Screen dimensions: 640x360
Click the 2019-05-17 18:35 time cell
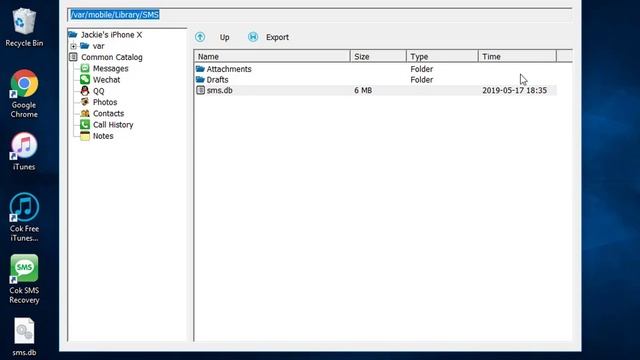(514, 90)
